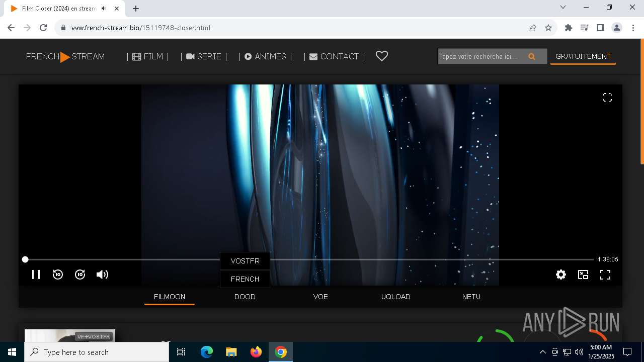
Task: View site information lock icon
Action: [63, 28]
